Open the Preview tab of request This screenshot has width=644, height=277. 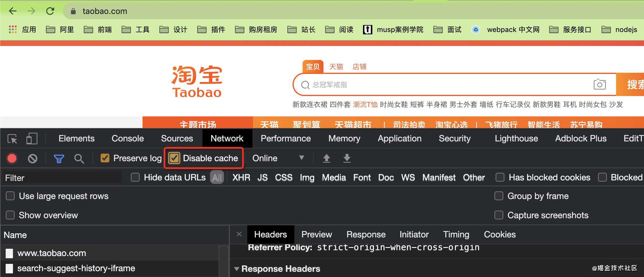(x=316, y=235)
